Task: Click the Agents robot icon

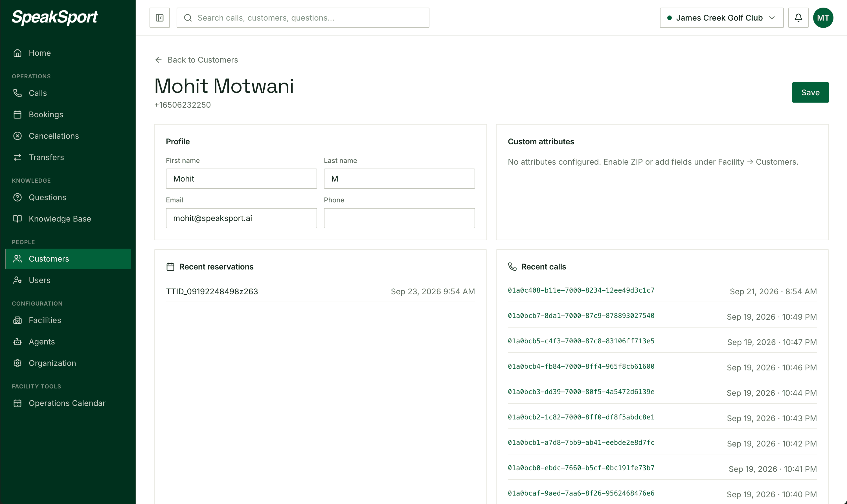Action: 17,342
